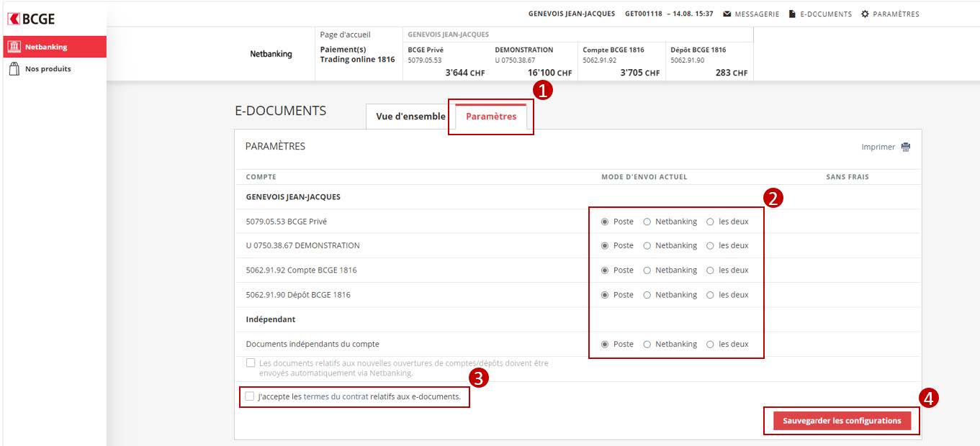The height and width of the screenshot is (446, 980).
Task: Select Poste for 5062.91.90 Dépôt BCGE 1816
Action: coord(605,294)
